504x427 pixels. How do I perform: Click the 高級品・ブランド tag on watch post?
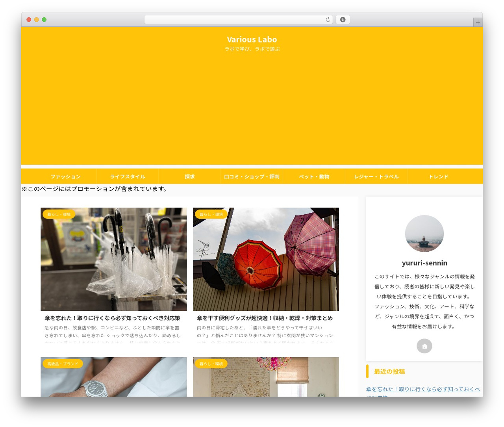click(63, 364)
